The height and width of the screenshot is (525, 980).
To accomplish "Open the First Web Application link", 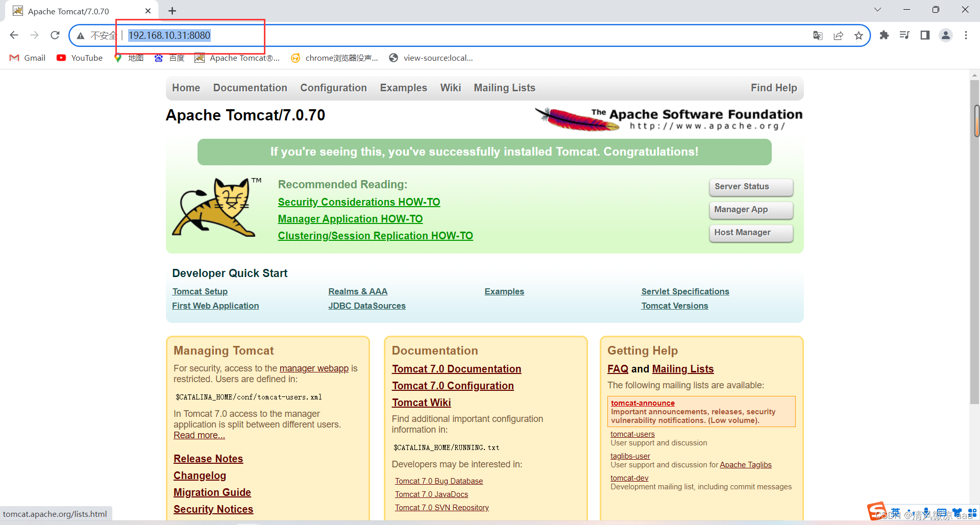I will (x=215, y=306).
